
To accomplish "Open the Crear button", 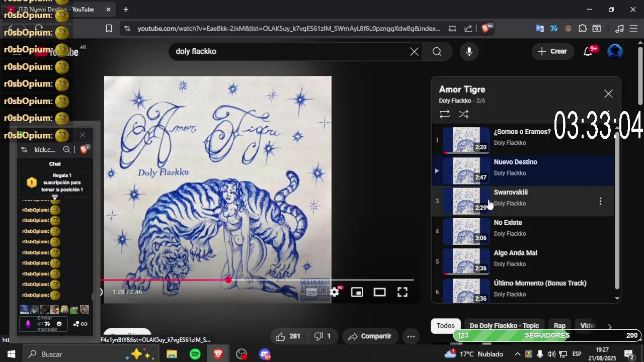I will (552, 51).
